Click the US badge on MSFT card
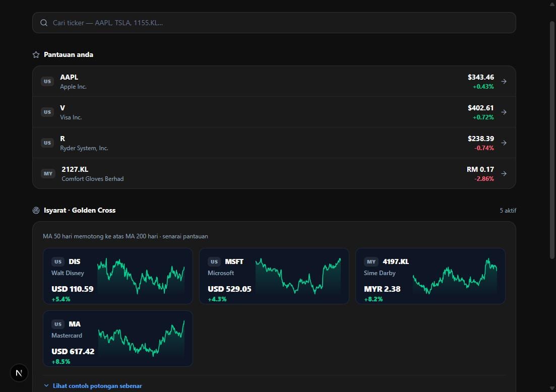 [214, 262]
